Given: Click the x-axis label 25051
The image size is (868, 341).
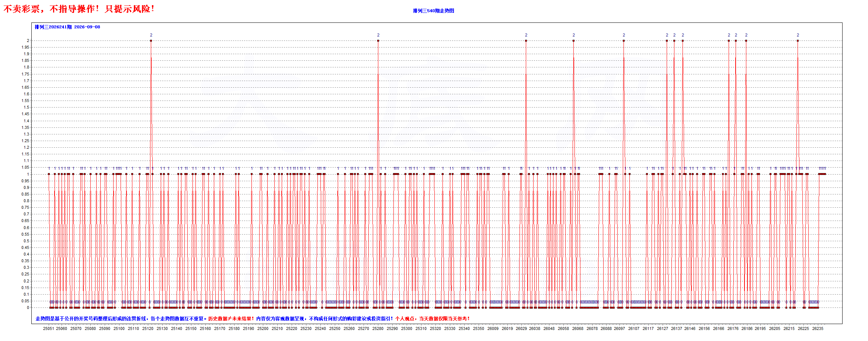Looking at the screenshot, I should (x=48, y=328).
